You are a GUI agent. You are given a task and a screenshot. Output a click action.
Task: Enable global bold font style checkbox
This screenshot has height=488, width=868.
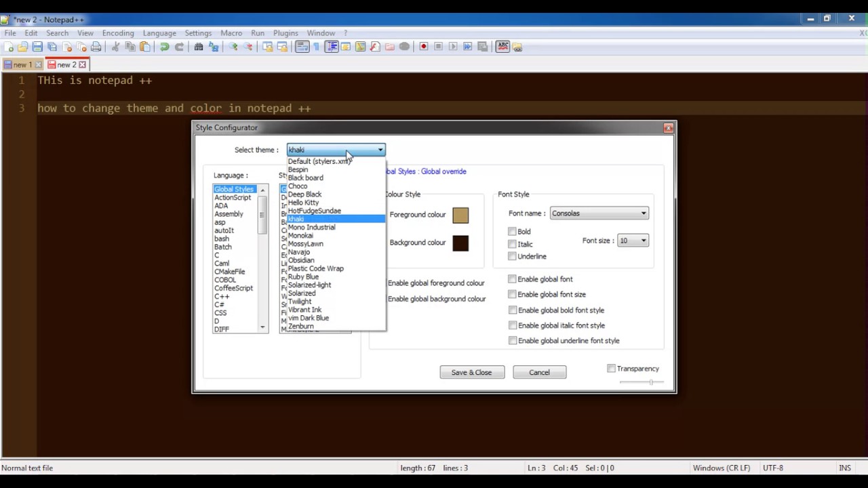click(512, 310)
